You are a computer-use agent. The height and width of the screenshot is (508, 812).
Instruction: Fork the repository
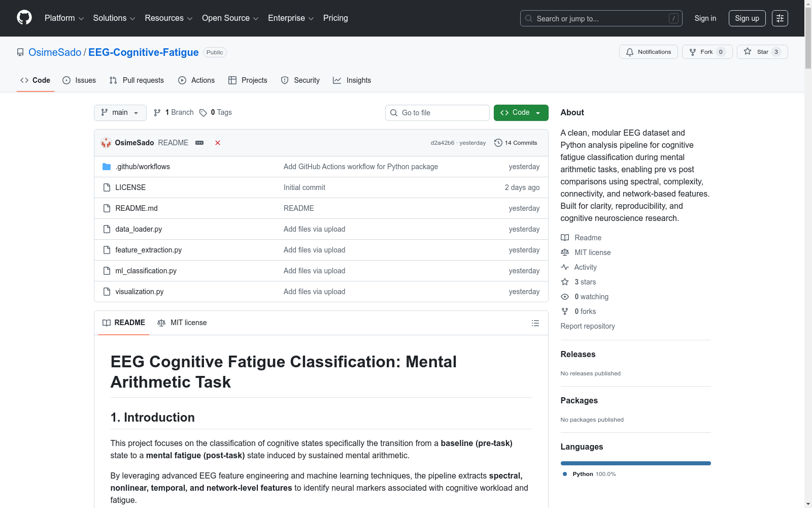click(x=707, y=52)
